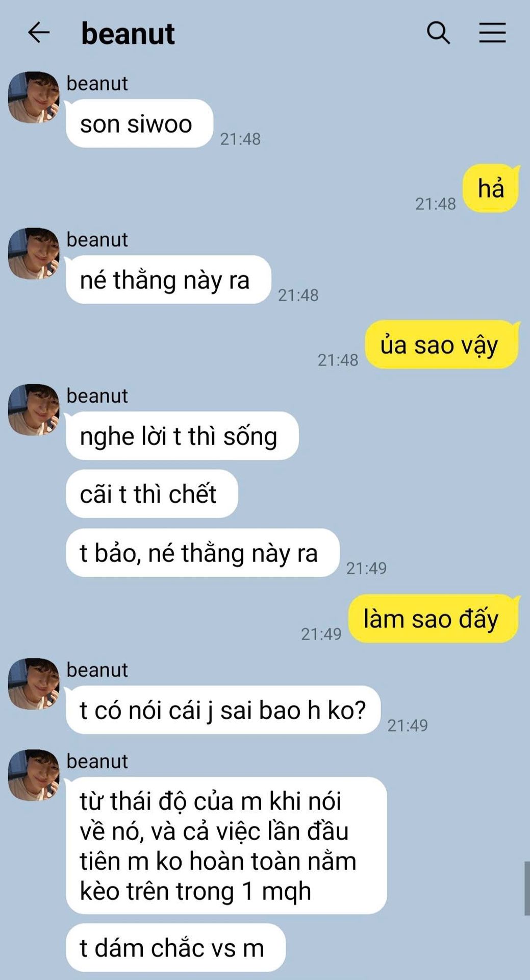The width and height of the screenshot is (530, 980).
Task: Click the chat scrollbar handle on right edge
Action: pos(527,889)
